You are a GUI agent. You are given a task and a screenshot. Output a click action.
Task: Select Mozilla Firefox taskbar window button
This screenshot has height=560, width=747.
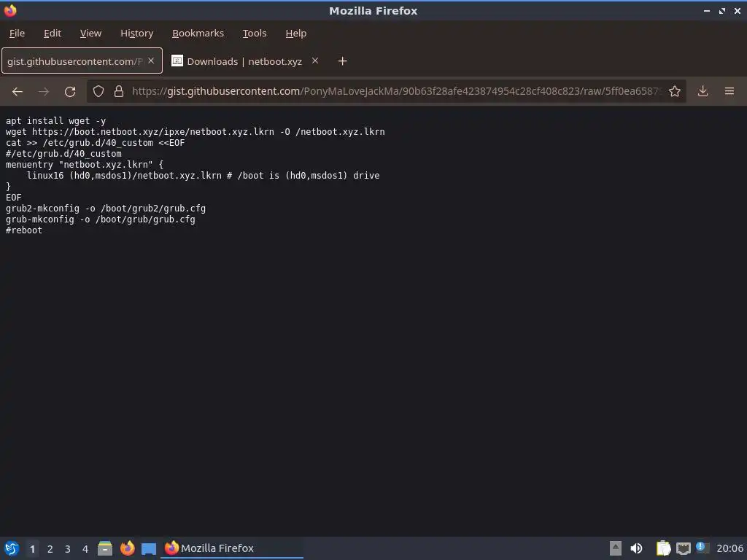(x=232, y=548)
